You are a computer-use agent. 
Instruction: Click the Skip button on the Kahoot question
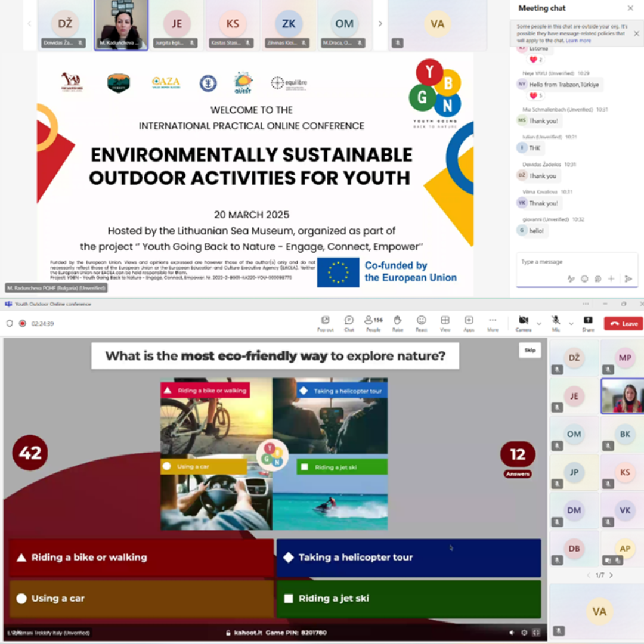tap(530, 351)
